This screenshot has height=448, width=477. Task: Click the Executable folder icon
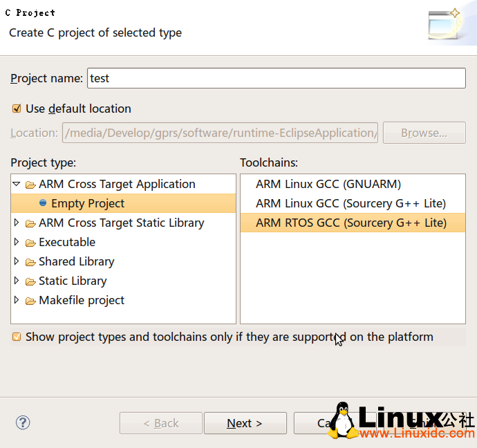30,243
